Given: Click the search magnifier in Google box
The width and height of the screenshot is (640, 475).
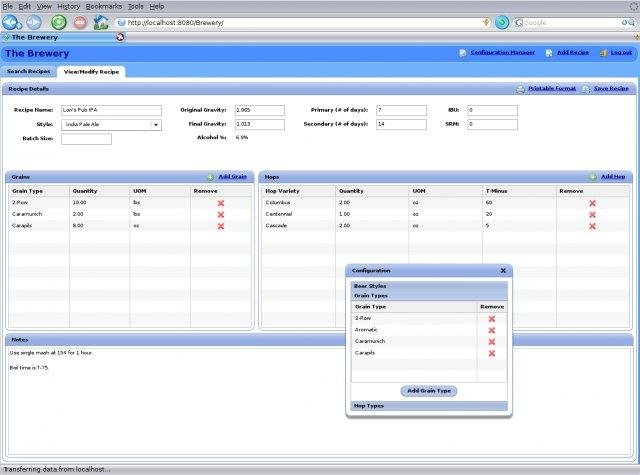Looking at the screenshot, I should (631, 23).
